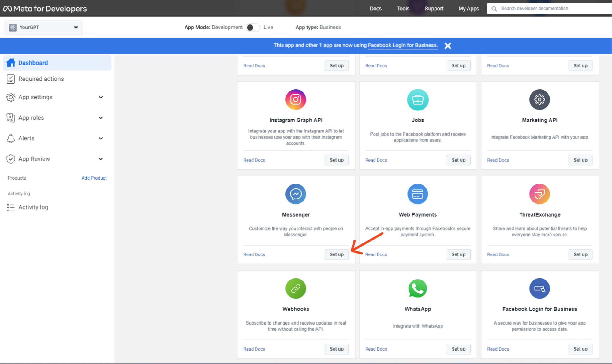Click Read Docs for Web Payments
Screen dimensions: 612x364
tap(375, 254)
